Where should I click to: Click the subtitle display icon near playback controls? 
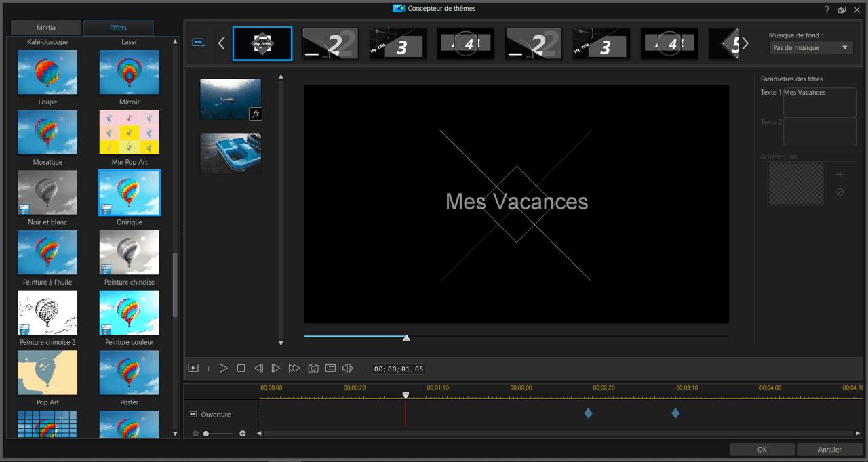[330, 368]
